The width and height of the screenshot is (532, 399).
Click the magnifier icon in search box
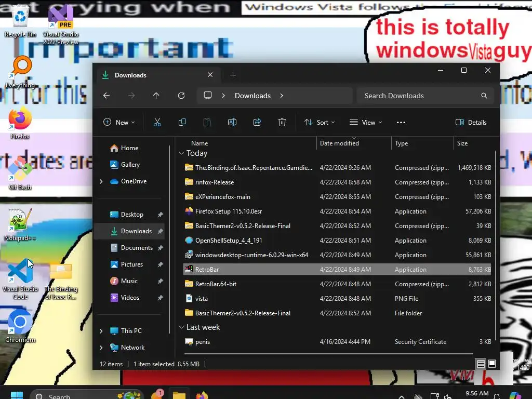click(x=484, y=96)
